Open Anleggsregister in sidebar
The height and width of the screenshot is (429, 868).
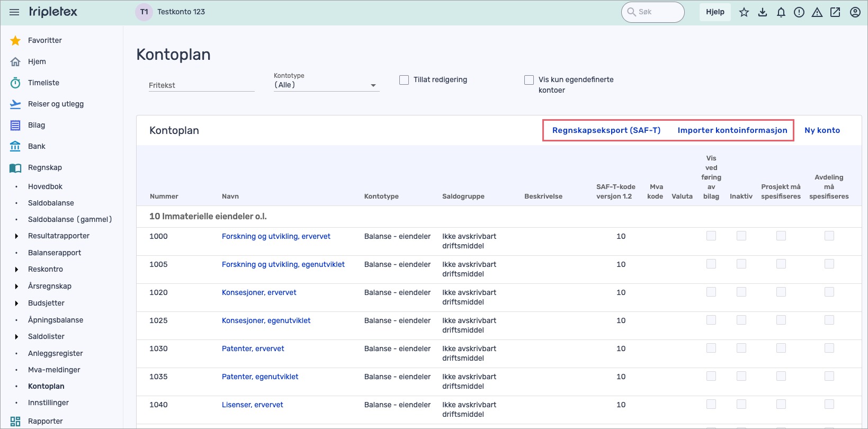56,353
